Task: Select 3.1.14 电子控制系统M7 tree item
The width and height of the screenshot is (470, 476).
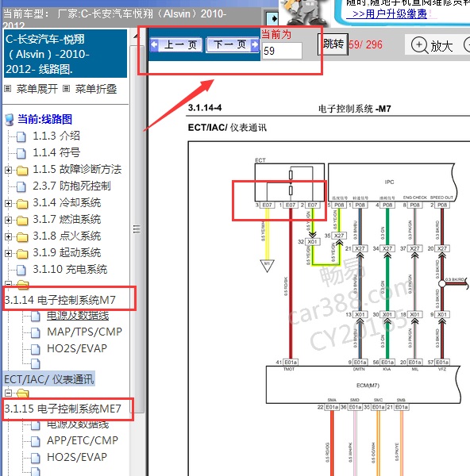Action: (x=60, y=300)
